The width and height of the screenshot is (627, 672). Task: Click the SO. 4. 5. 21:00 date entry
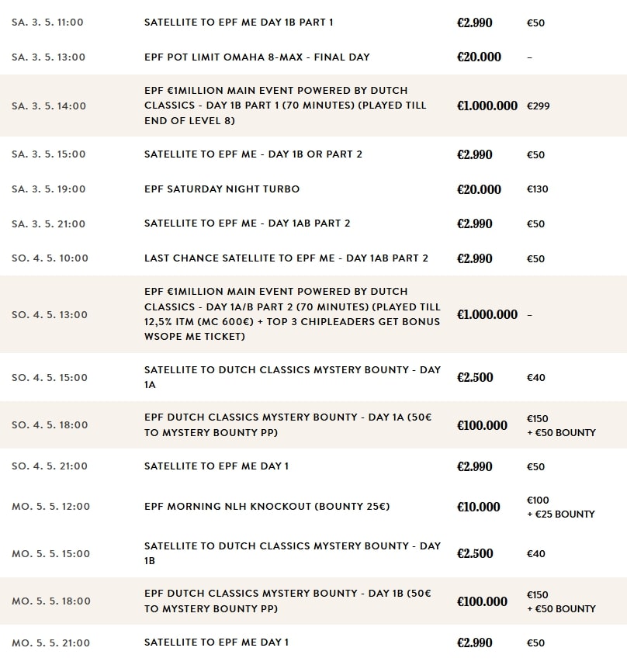50,466
